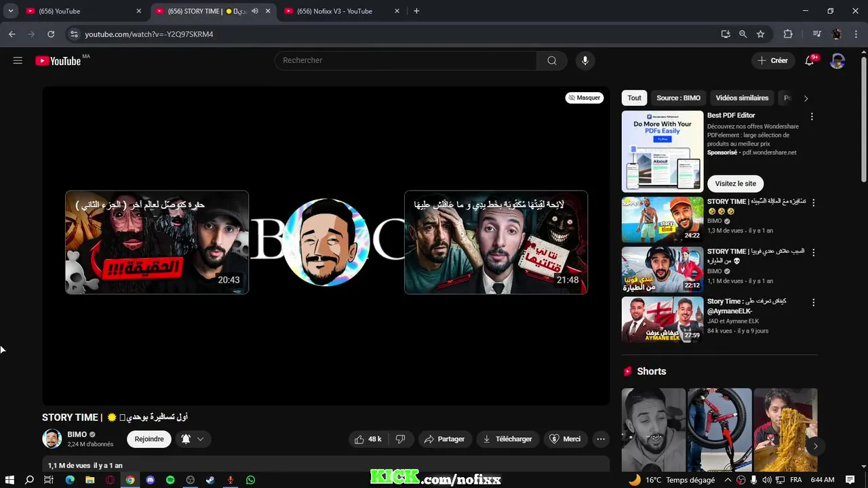Show more filter chips with right arrow
Screen dimensions: 868x488
806,98
